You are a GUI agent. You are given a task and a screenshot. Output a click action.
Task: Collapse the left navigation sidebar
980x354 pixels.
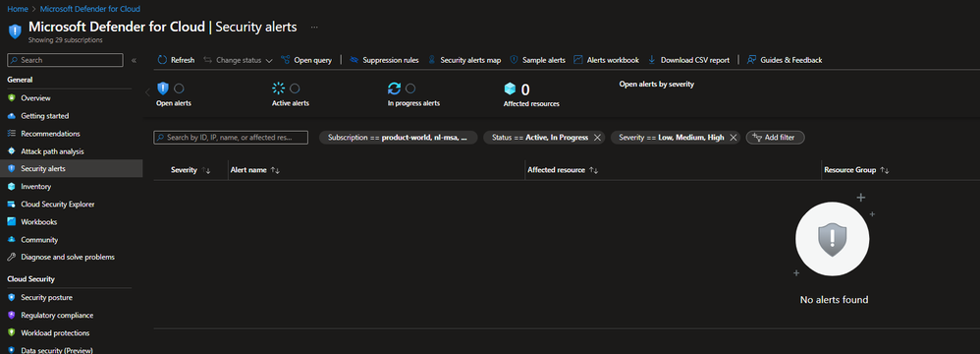(134, 60)
